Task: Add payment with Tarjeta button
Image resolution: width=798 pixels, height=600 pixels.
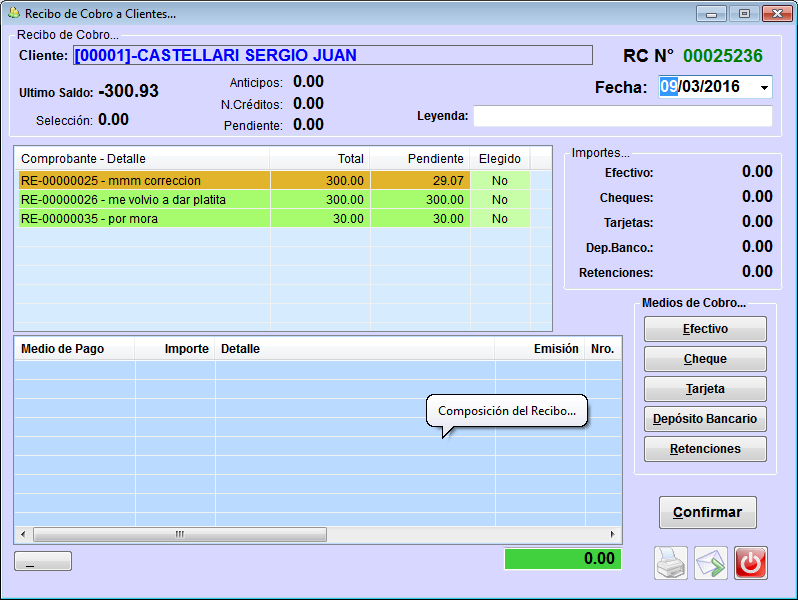Action: coord(705,389)
